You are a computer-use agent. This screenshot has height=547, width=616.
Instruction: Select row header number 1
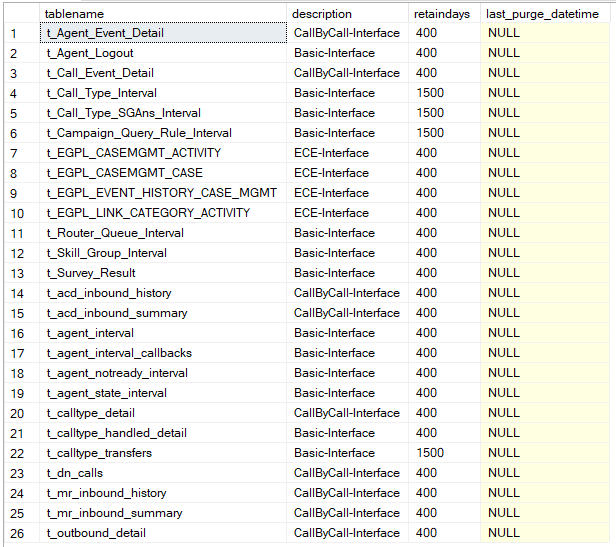click(22, 33)
